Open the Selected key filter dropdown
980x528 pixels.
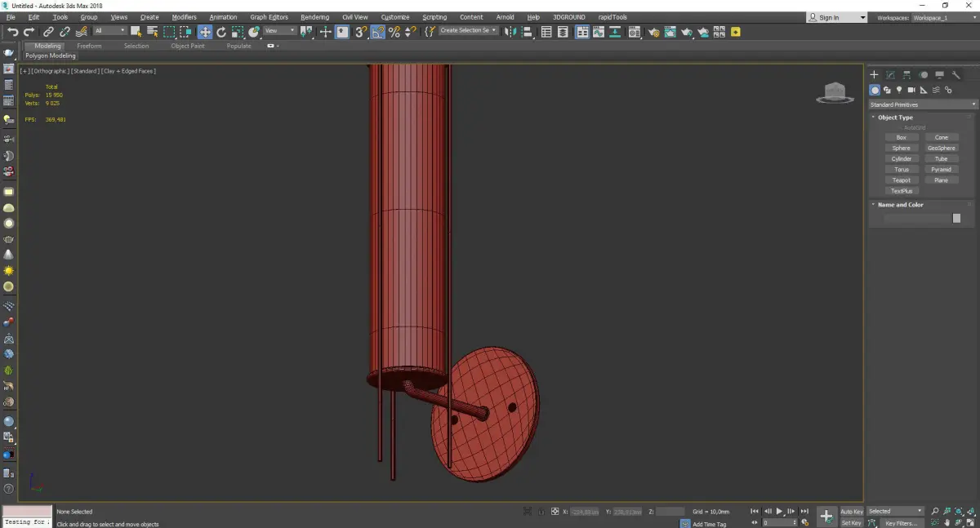point(896,512)
